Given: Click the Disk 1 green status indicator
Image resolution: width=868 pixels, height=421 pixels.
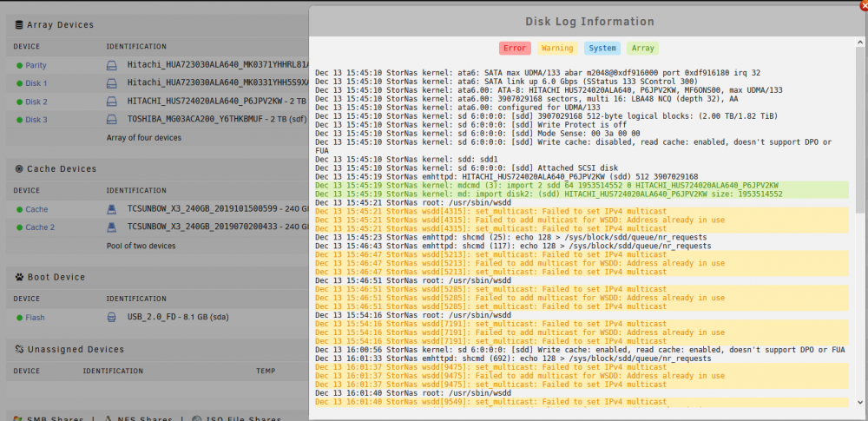Looking at the screenshot, I should 19,83.
